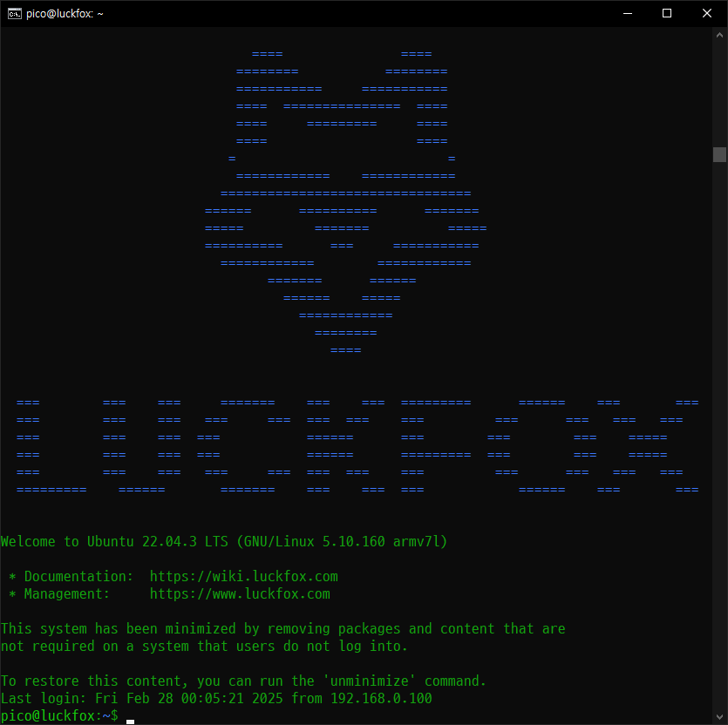Click the 'To restore this content' line
Image resolution: width=728 pixels, height=725 pixels.
(243, 681)
